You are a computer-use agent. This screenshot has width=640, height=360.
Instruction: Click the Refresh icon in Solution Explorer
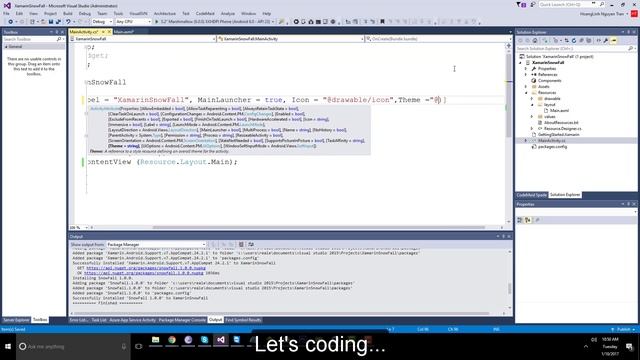click(574, 40)
